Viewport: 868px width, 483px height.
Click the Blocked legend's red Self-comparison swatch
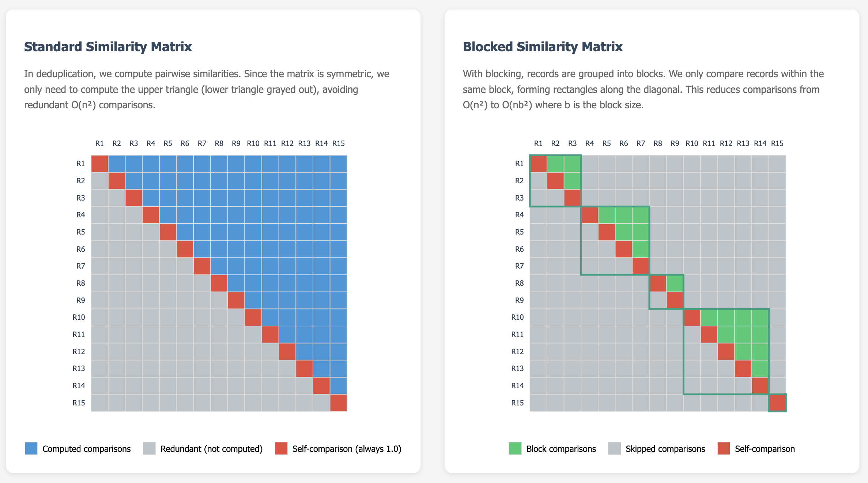[x=724, y=449]
